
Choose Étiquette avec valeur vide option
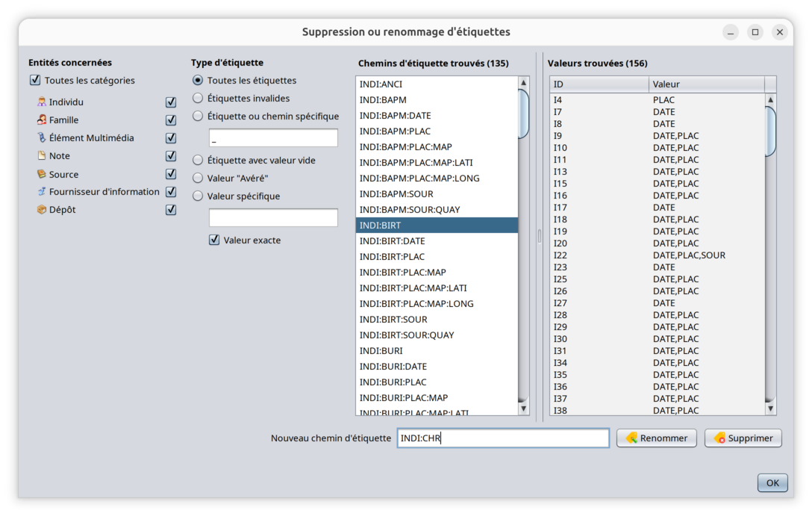point(198,160)
